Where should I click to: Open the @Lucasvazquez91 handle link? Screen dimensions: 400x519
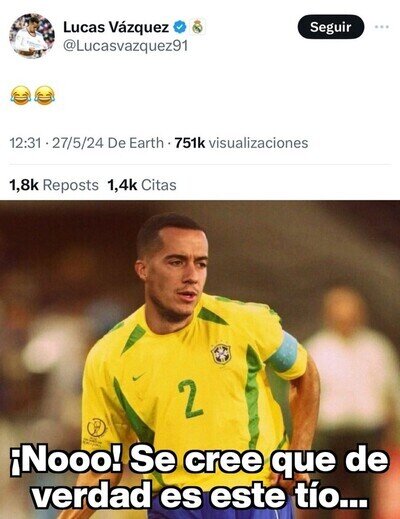(x=126, y=46)
